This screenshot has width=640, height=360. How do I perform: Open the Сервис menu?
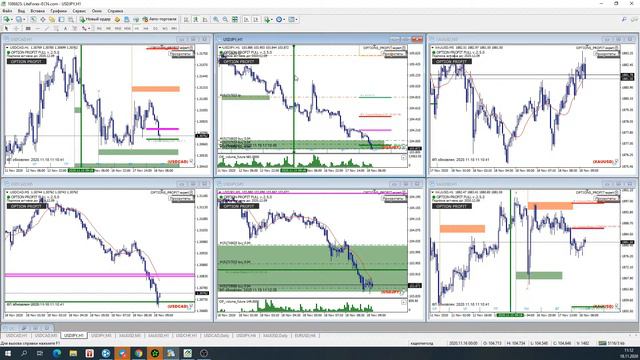(x=79, y=11)
